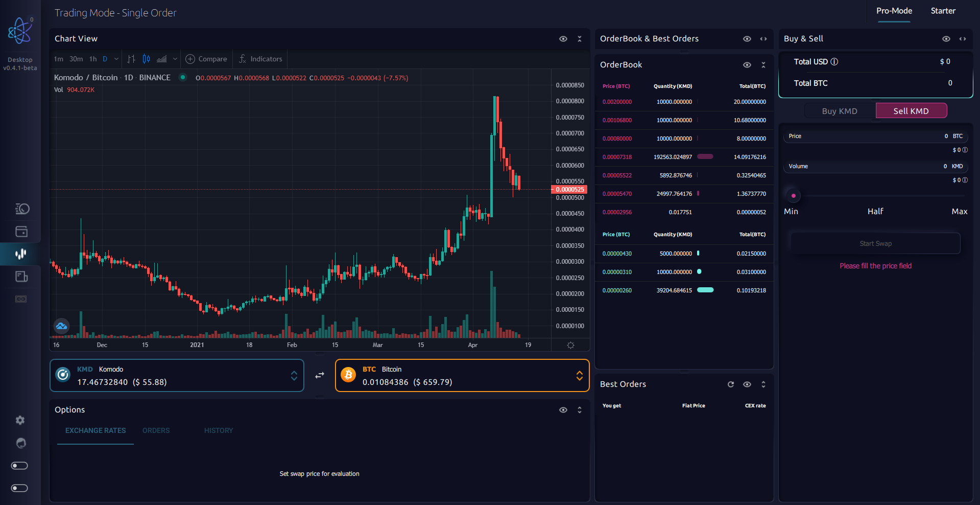Select the DEX trading candlestick sidebar icon
The height and width of the screenshot is (505, 980).
21,254
